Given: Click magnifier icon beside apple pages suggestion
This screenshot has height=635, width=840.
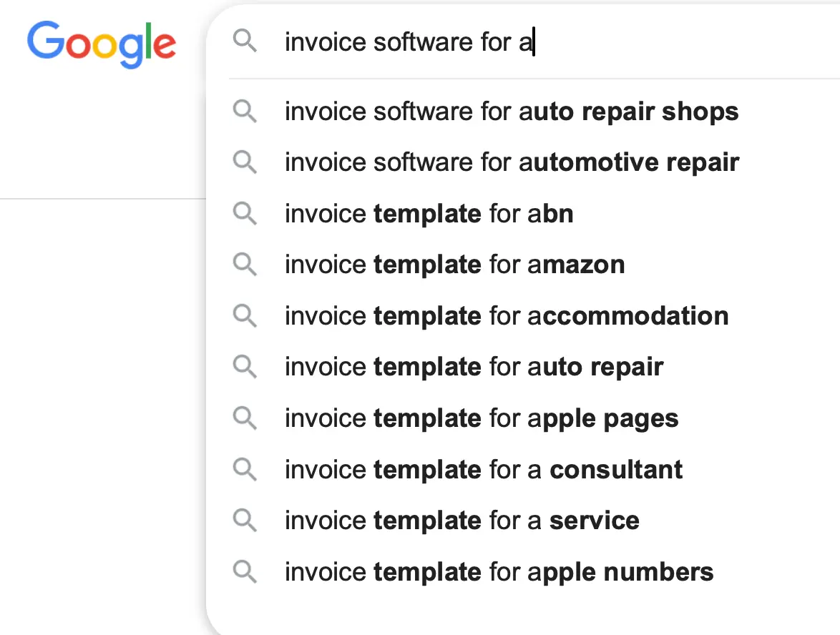Looking at the screenshot, I should point(245,418).
